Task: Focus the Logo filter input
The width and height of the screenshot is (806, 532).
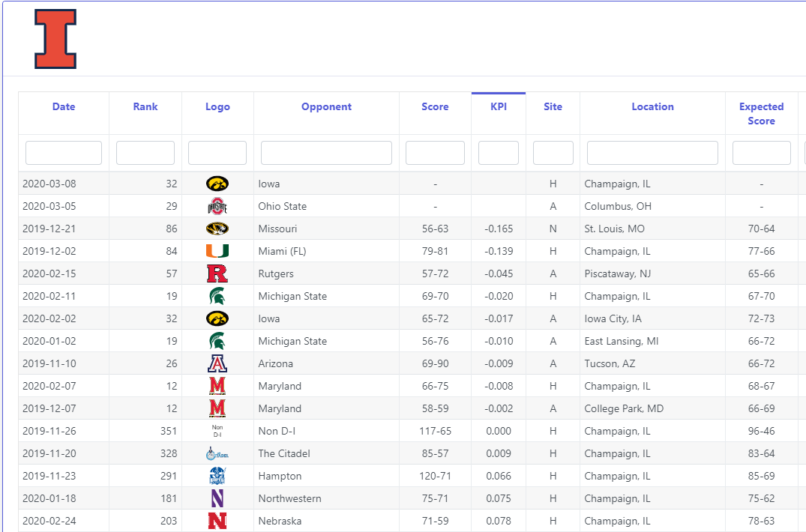Action: click(x=217, y=153)
